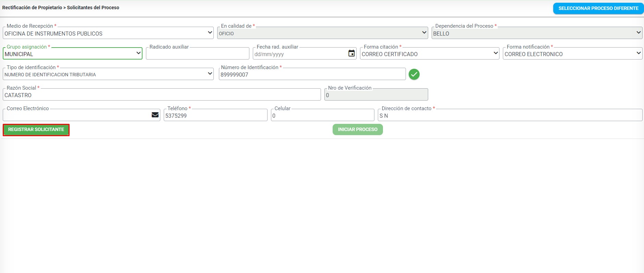The image size is (644, 273).
Task: Open the Tipo de identificación dropdown
Action: (108, 74)
